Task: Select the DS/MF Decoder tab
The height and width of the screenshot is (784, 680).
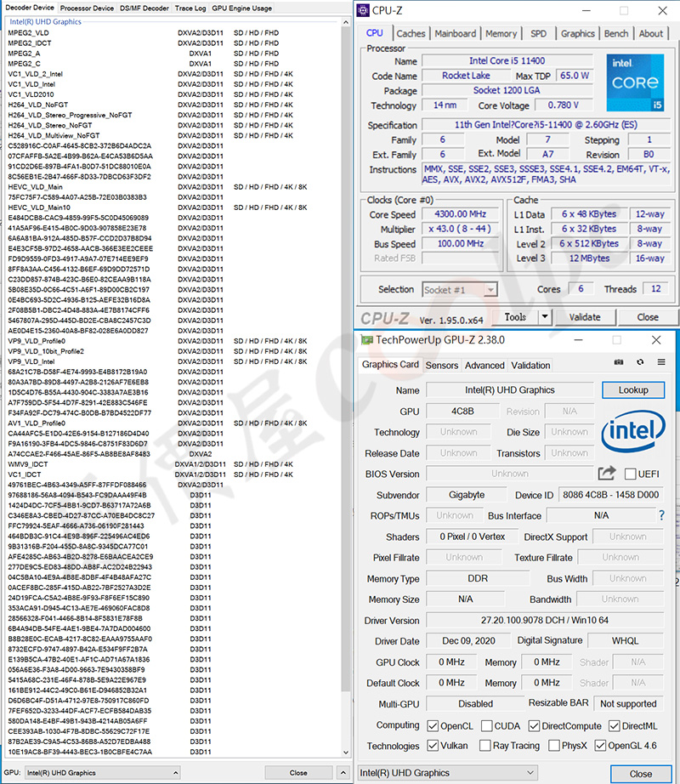Action: [144, 8]
